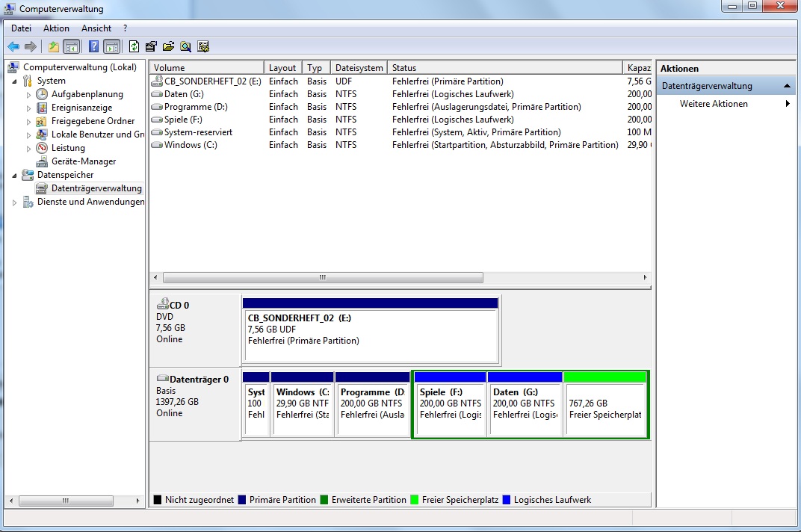Image resolution: width=801 pixels, height=532 pixels.
Task: Expand the Dienste und Anwendungen node
Action: (15, 202)
